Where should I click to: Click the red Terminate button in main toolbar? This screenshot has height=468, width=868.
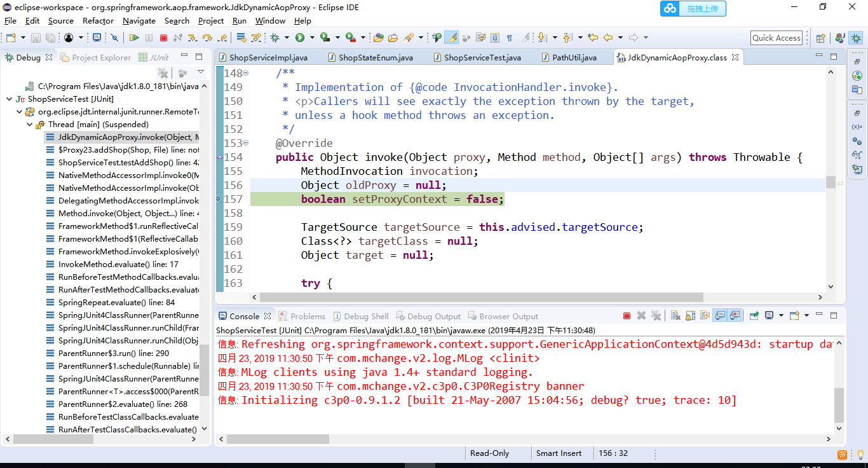pyautogui.click(x=163, y=38)
